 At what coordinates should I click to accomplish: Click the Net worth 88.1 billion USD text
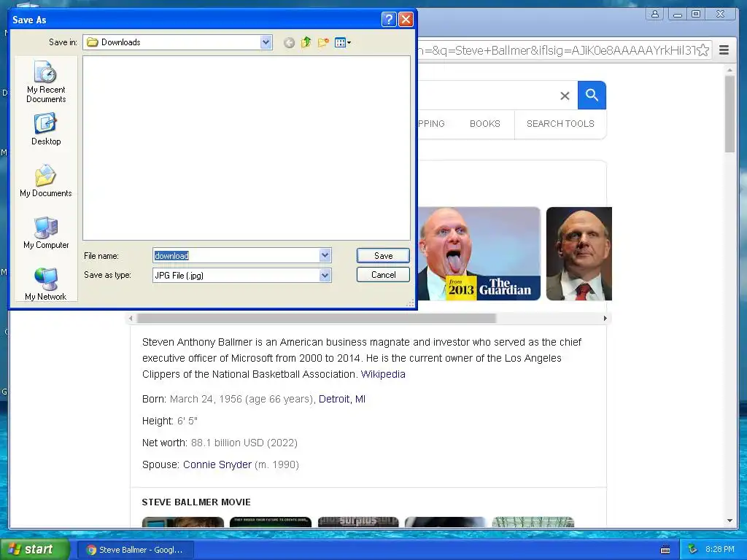coord(220,443)
